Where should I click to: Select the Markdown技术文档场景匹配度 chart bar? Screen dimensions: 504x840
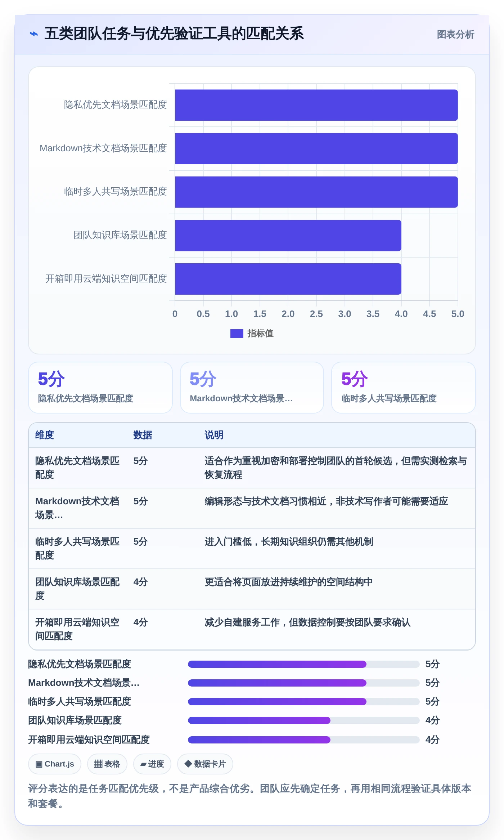(x=316, y=148)
